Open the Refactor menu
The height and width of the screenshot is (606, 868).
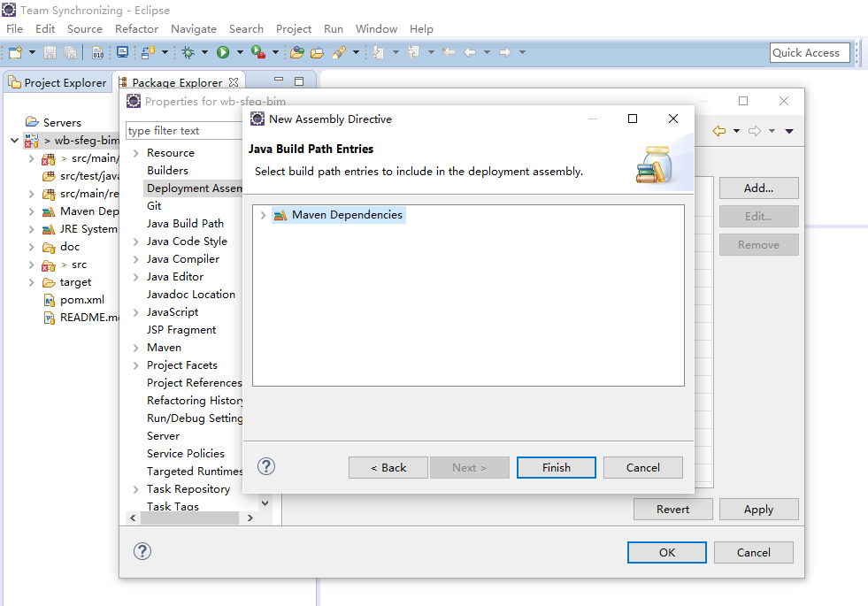(137, 29)
